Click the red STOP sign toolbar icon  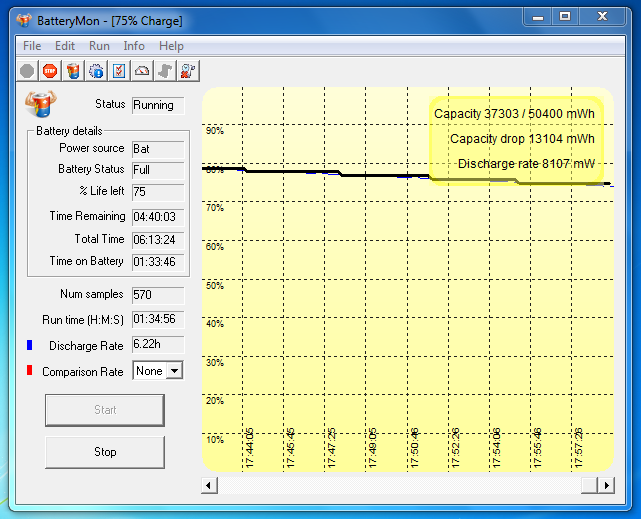pyautogui.click(x=50, y=71)
